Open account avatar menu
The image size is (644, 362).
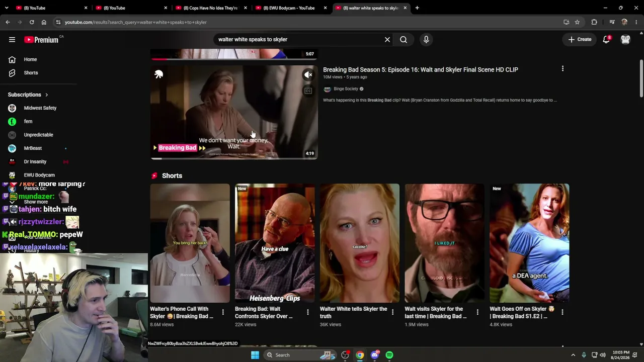(625, 39)
